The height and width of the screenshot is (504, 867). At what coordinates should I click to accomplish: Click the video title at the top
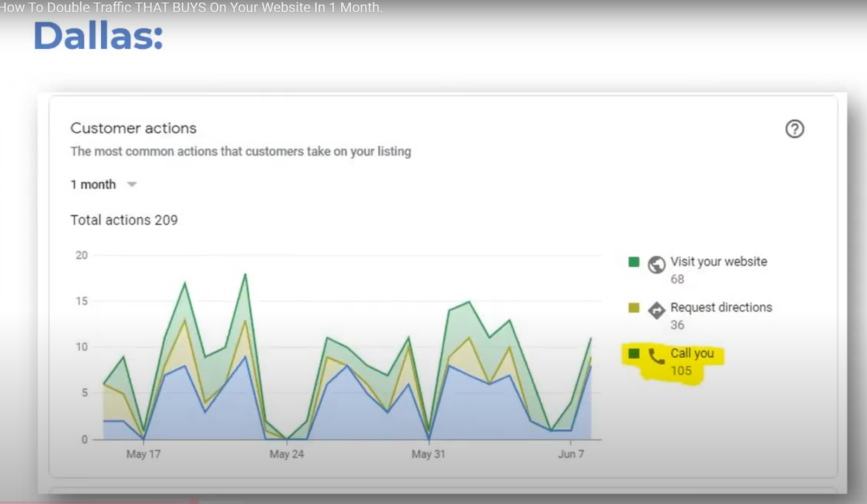191,8
